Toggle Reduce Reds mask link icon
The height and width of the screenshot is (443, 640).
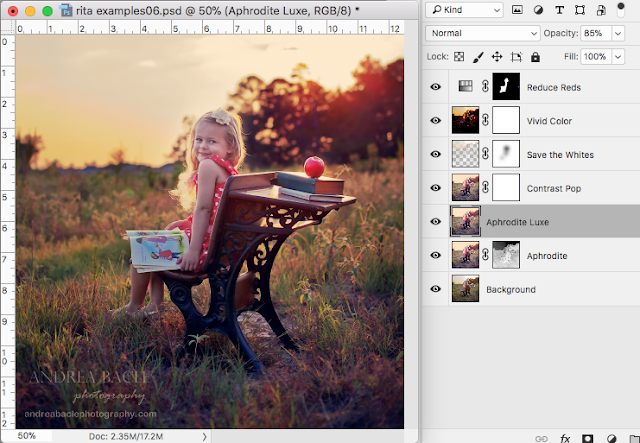pyautogui.click(x=485, y=87)
